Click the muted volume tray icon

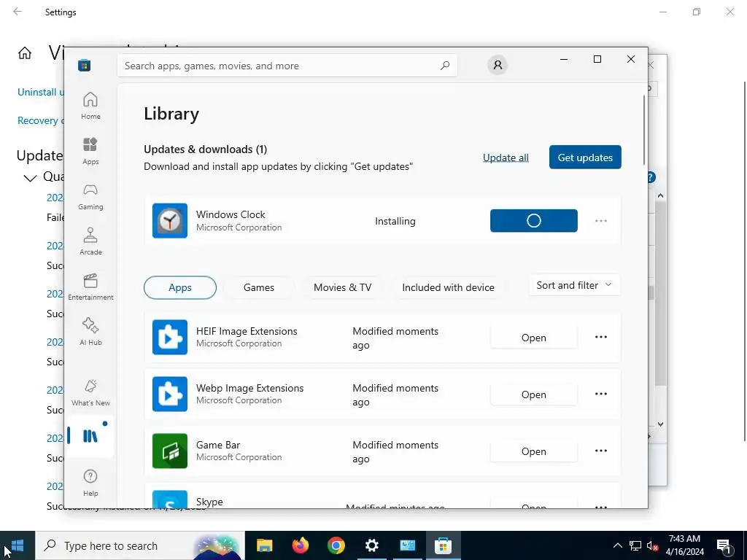653,545
